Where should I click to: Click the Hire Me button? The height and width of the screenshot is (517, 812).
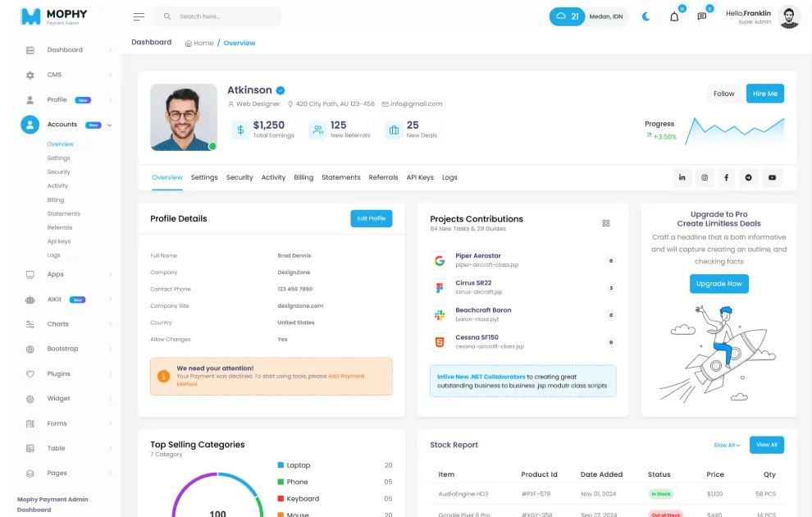(765, 94)
